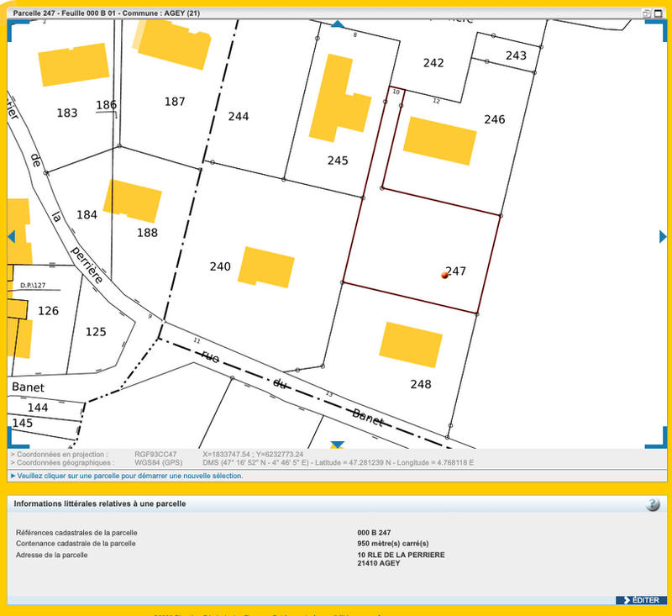Select parcel 183 on the left side
The height and width of the screenshot is (616, 672).
pos(67,112)
